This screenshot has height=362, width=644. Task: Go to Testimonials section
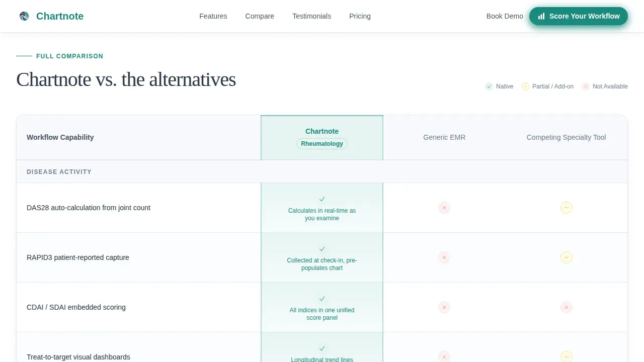(x=312, y=16)
